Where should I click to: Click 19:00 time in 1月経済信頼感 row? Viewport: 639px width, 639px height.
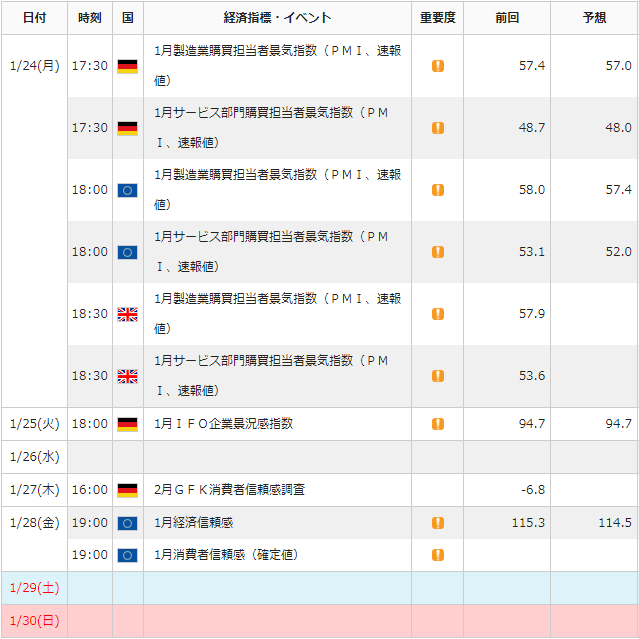click(x=90, y=523)
